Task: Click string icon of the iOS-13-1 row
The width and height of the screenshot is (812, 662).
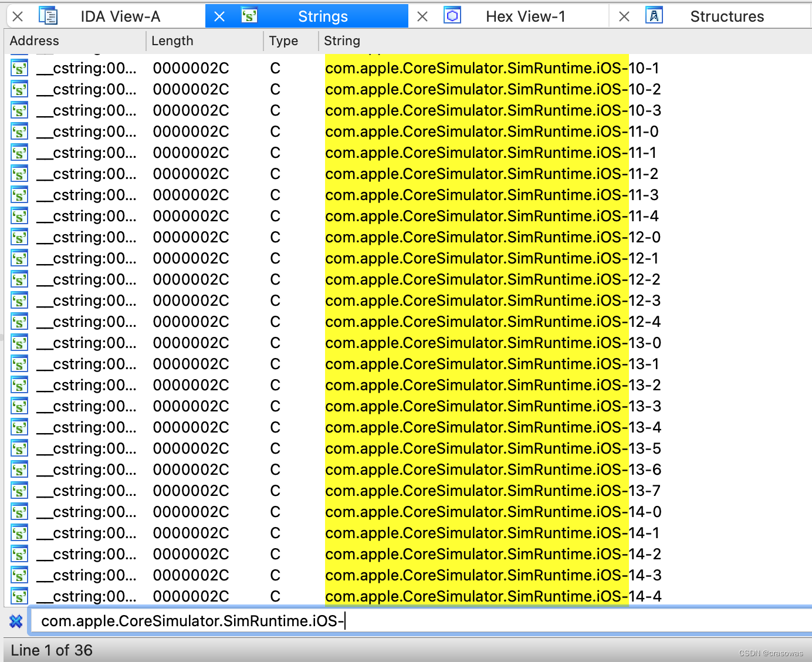Action: pyautogui.click(x=19, y=364)
